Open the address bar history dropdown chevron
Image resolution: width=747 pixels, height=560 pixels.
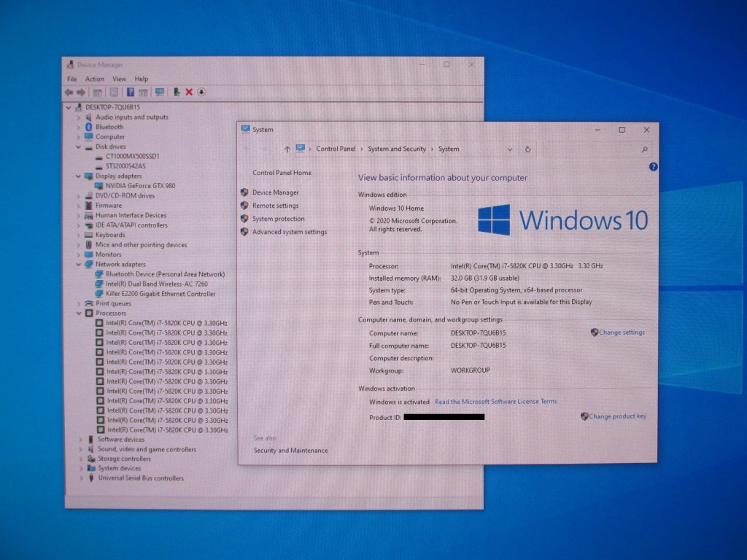coord(510,149)
